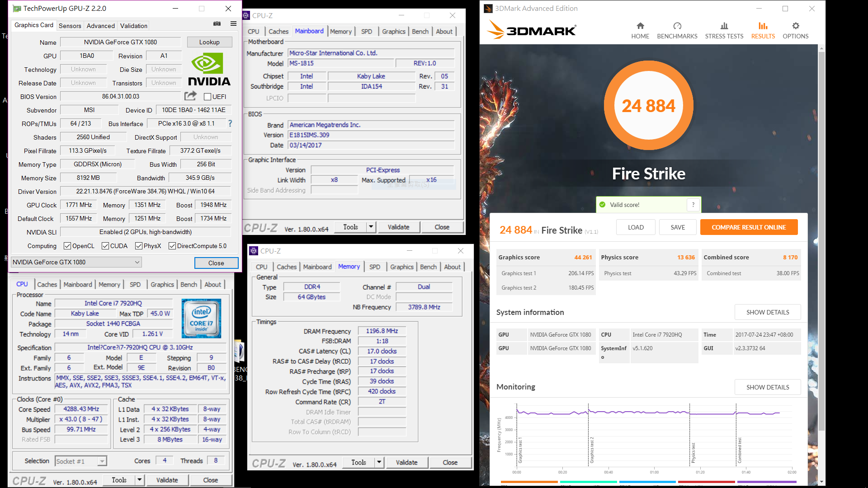Viewport: 868px width, 488px height.
Task: Click the 24 884 score circle
Action: tap(648, 105)
